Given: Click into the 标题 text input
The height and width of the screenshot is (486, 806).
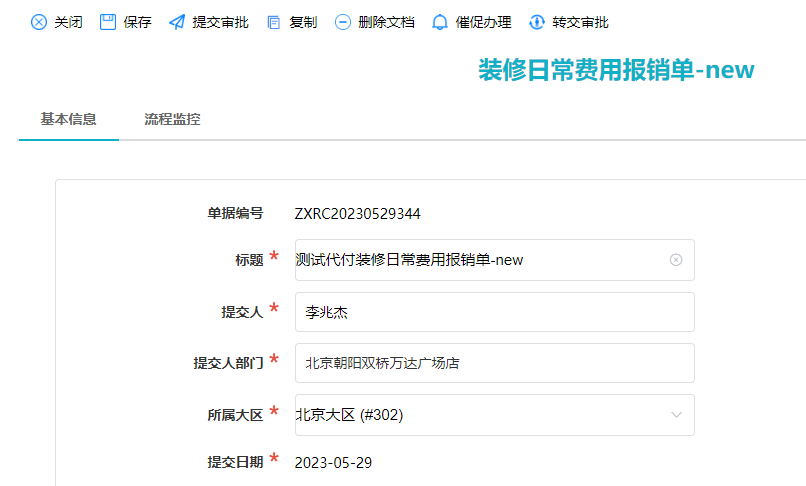Looking at the screenshot, I should (480, 260).
